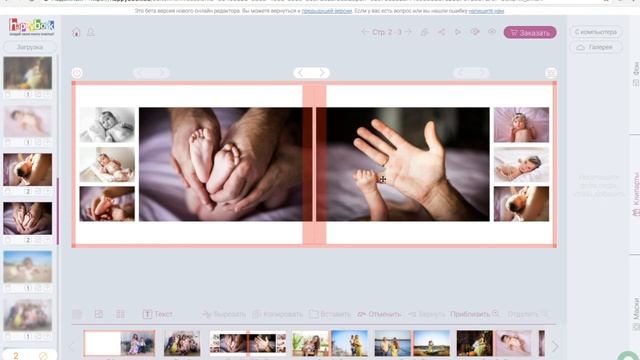Select bottom-right baby in arms photo
This screenshot has height=360, width=640.
point(521,204)
